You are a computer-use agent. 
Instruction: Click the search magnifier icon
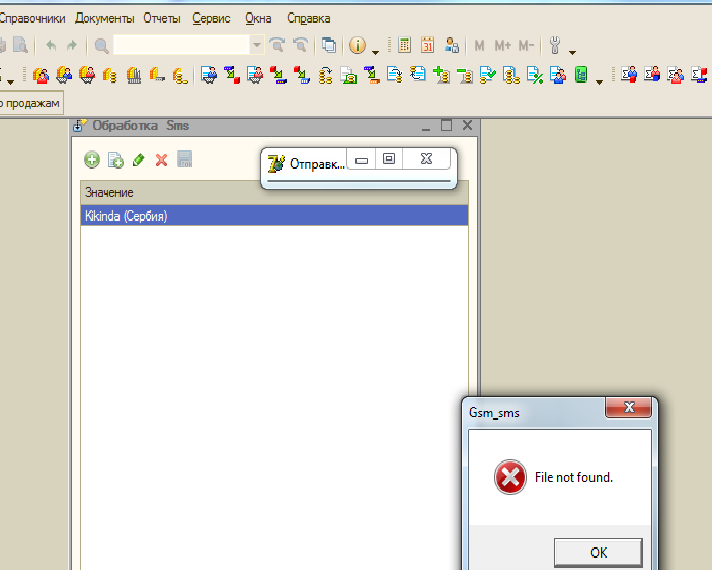pos(101,45)
